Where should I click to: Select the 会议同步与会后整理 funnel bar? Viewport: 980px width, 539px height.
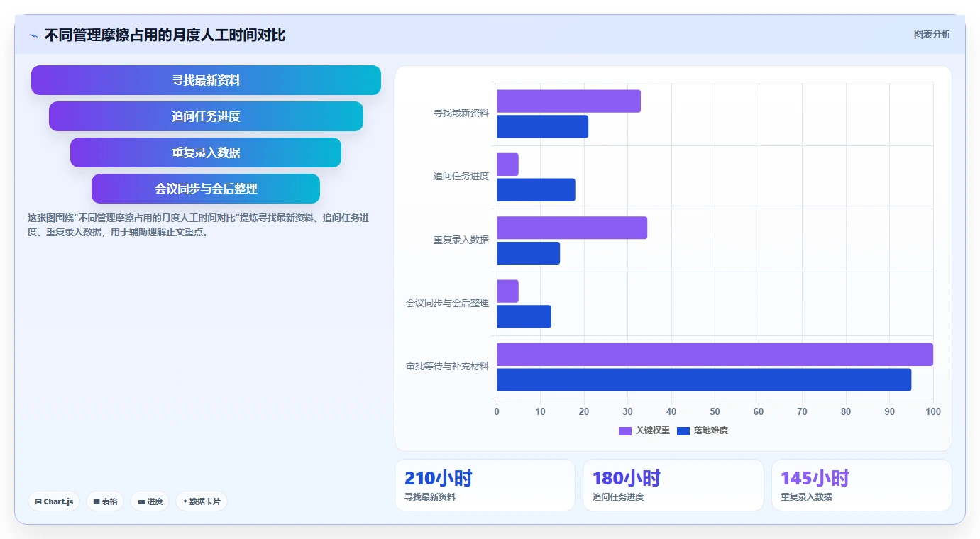[206, 189]
